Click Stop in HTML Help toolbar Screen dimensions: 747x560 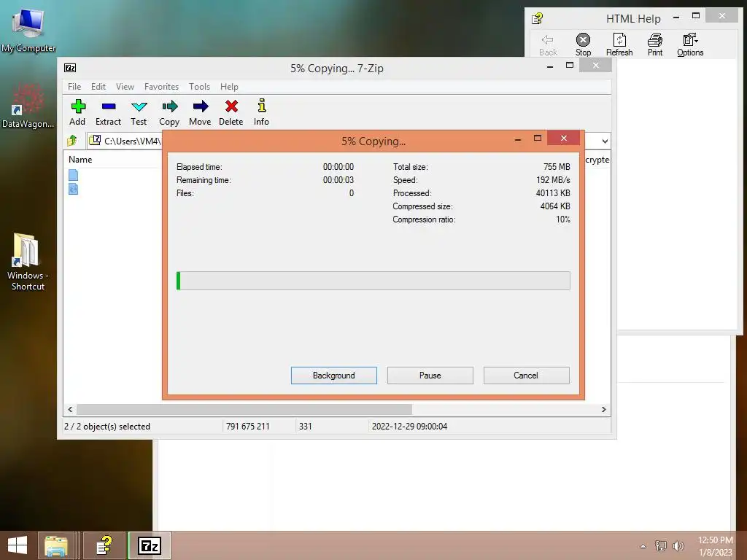[x=583, y=45]
